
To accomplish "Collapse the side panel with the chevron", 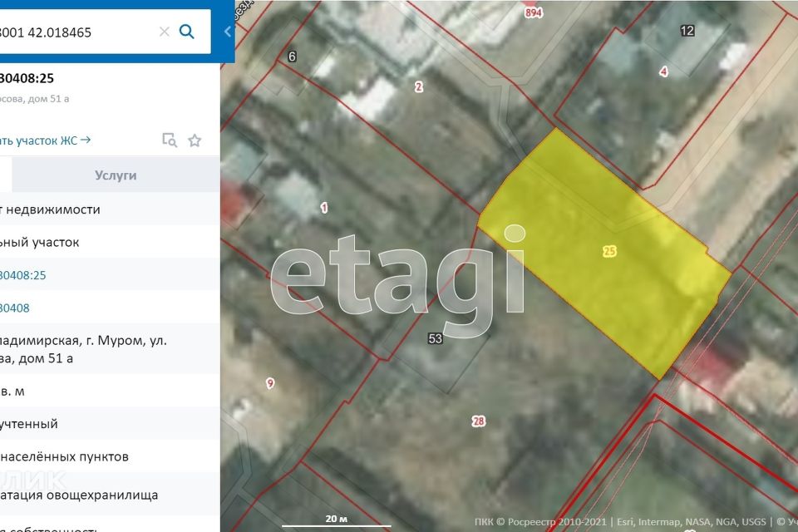I will click(x=227, y=32).
